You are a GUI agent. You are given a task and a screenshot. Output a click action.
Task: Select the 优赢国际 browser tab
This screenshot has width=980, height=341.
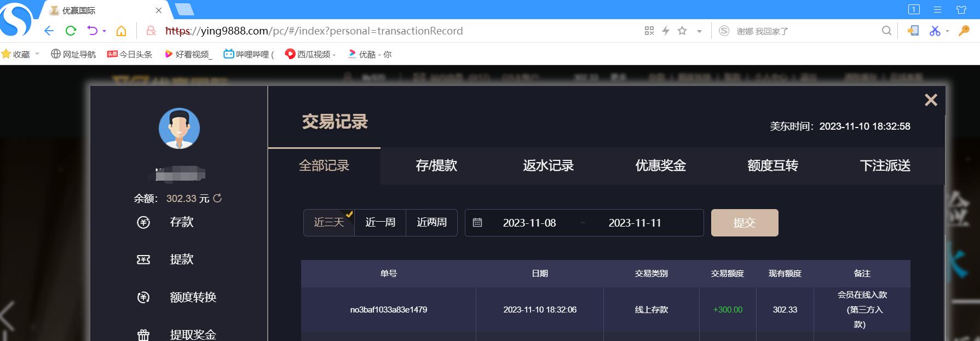(x=105, y=10)
